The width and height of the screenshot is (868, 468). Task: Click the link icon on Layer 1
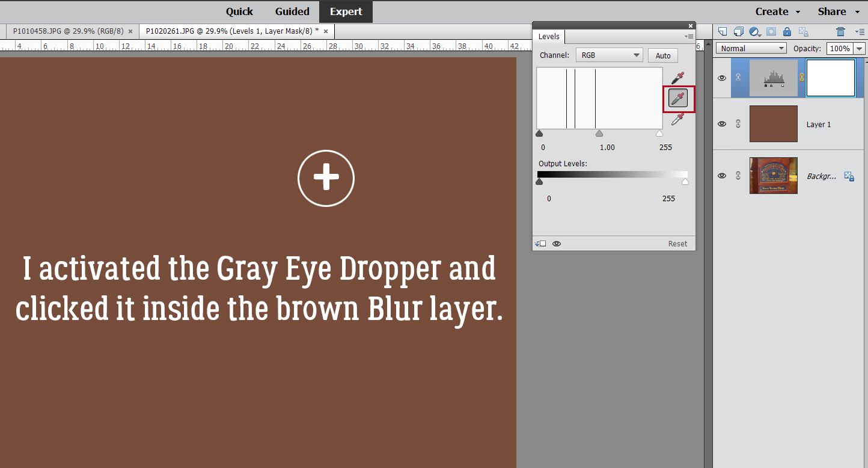738,124
